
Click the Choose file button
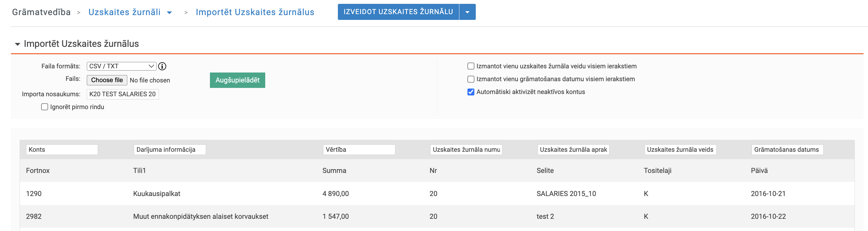[x=107, y=80]
